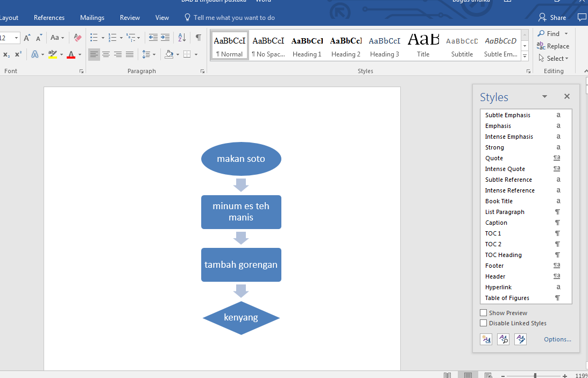Screen dimensions: 588x378
Task: Open Styles pane Options link
Action: click(557, 339)
